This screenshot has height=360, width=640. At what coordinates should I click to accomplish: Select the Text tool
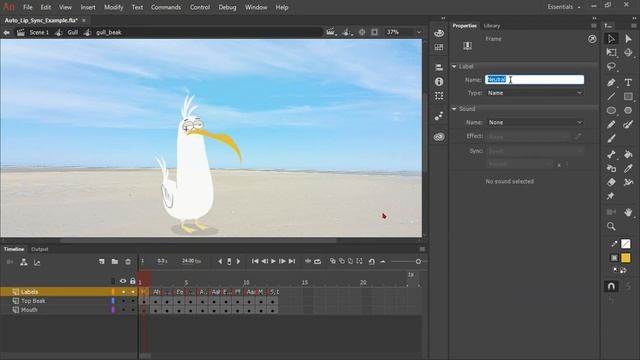coord(628,82)
